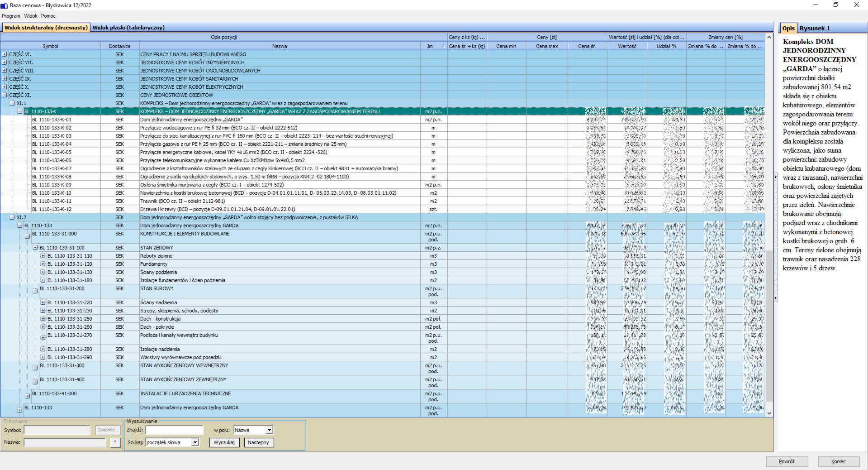Select row BL 1110-133-K-01 Dom jednorodzinny
The image size is (868, 470).
pyautogui.click(x=382, y=120)
